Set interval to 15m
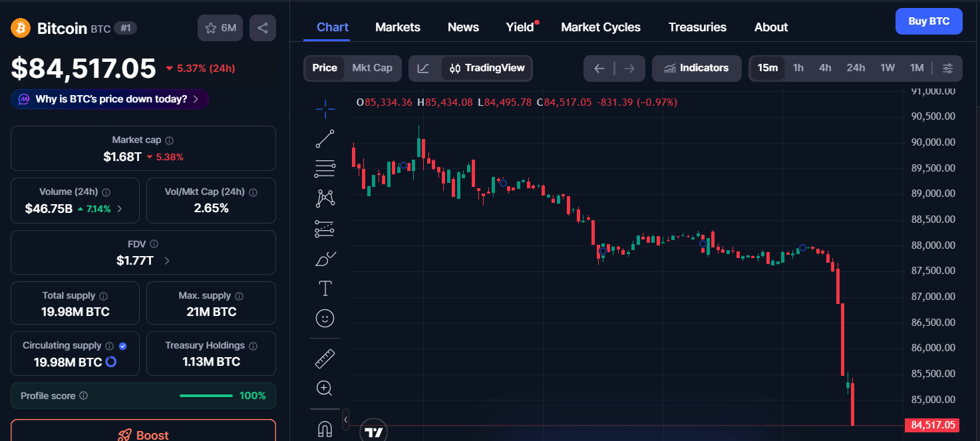Viewport: 980px width, 441px height. pos(768,68)
